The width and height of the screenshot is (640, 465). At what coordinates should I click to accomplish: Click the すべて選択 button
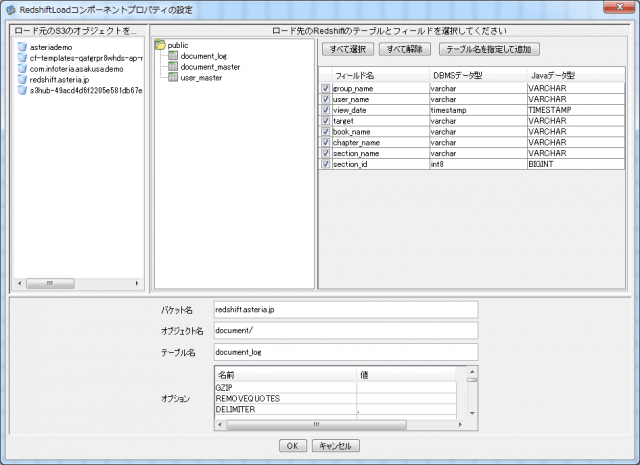coord(348,49)
